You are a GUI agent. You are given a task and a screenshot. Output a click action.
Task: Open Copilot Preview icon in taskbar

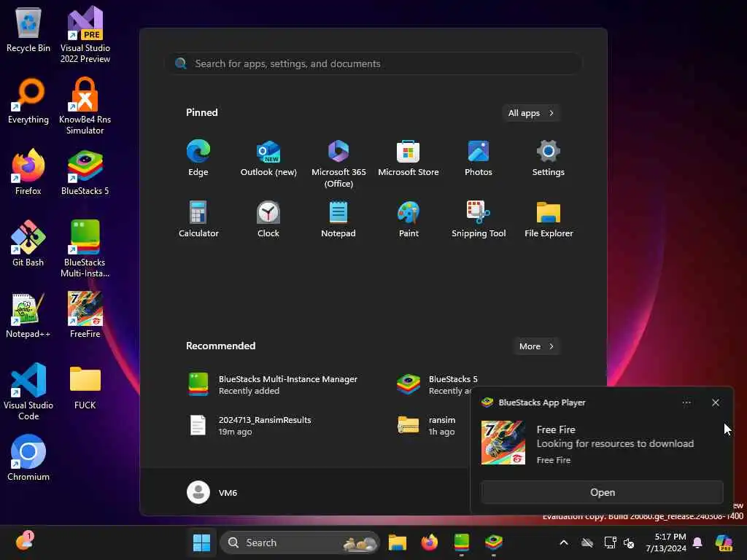click(724, 542)
